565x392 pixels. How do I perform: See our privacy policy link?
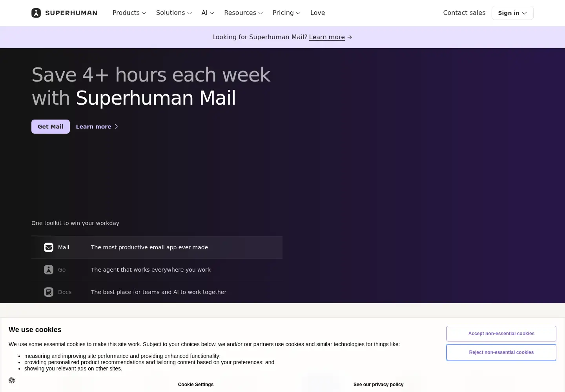click(378, 385)
